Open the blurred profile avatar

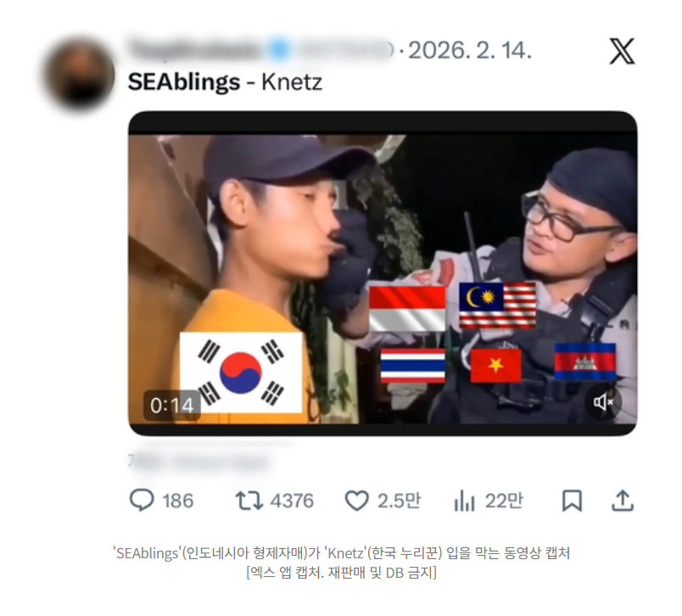point(80,72)
